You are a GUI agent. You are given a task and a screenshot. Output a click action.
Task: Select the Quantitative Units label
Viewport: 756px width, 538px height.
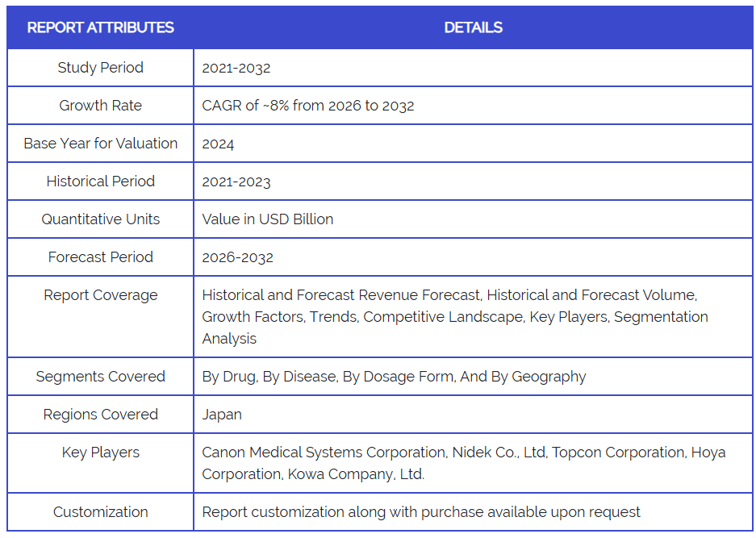click(100, 219)
